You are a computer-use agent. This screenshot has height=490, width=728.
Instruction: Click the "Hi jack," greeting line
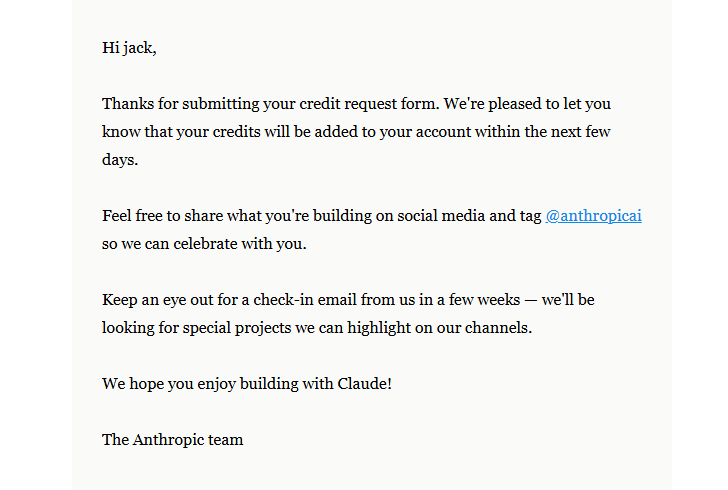point(129,48)
